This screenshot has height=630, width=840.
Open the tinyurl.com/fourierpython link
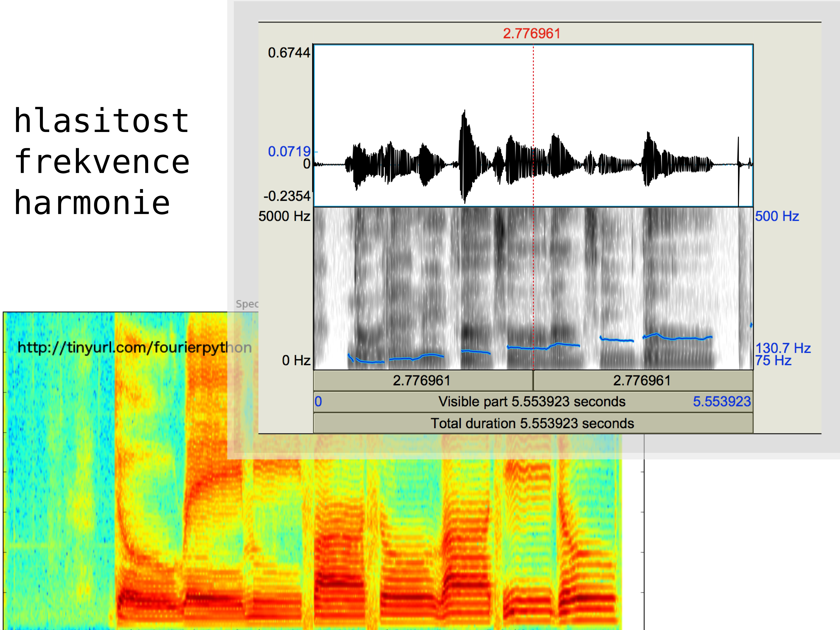[135, 347]
